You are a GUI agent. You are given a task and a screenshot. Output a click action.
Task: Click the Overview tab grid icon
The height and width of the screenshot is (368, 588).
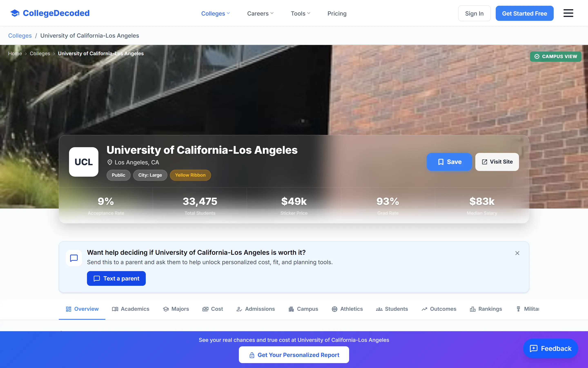(69, 309)
